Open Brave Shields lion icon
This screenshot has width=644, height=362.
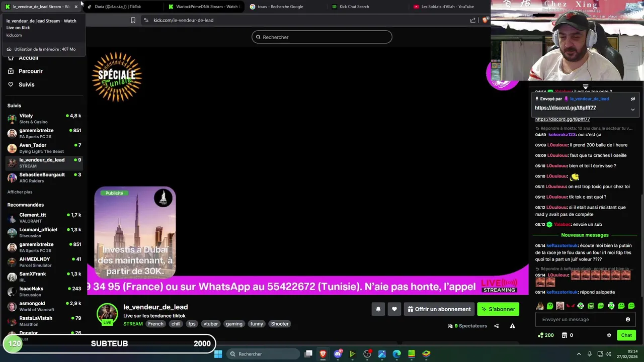coord(485,20)
